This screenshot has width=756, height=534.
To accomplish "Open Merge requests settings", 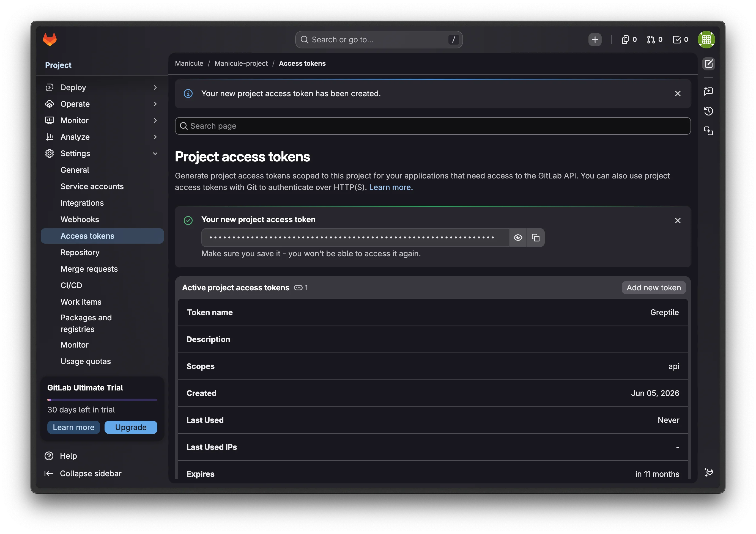I will point(102,269).
